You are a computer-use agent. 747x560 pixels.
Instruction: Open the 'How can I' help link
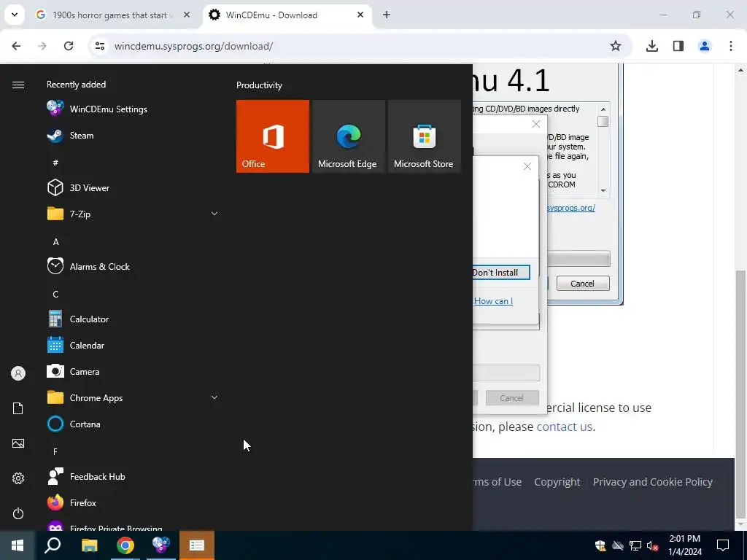[x=493, y=301]
